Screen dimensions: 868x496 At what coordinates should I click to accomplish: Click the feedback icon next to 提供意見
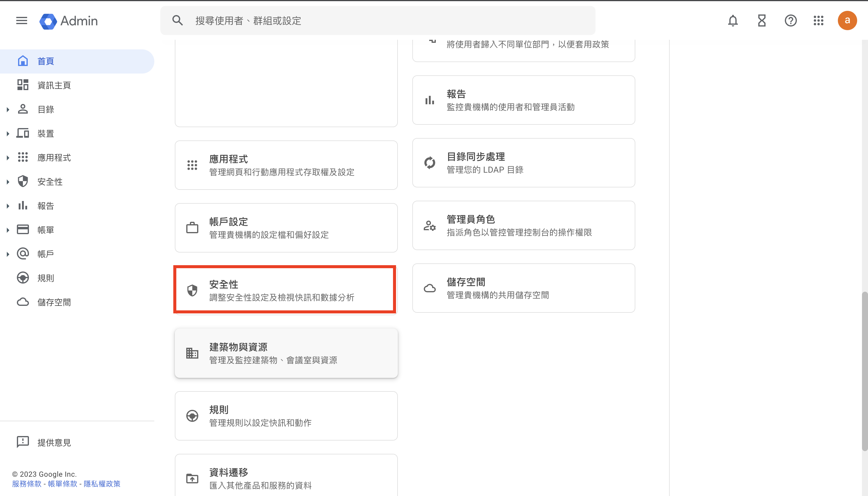click(x=23, y=442)
